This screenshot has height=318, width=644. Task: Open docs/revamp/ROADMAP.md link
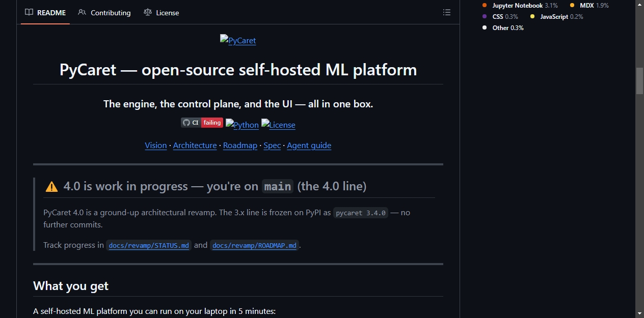[x=254, y=245]
